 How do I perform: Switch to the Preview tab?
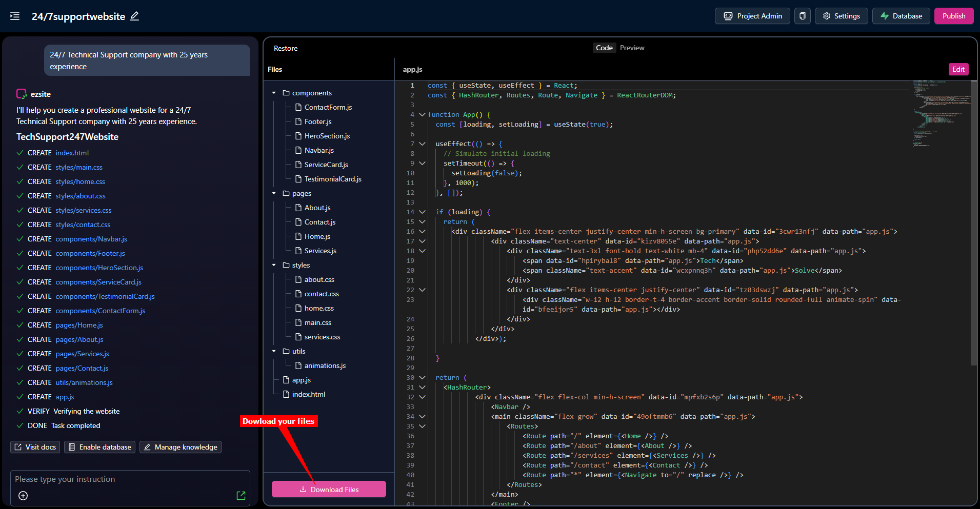[632, 48]
